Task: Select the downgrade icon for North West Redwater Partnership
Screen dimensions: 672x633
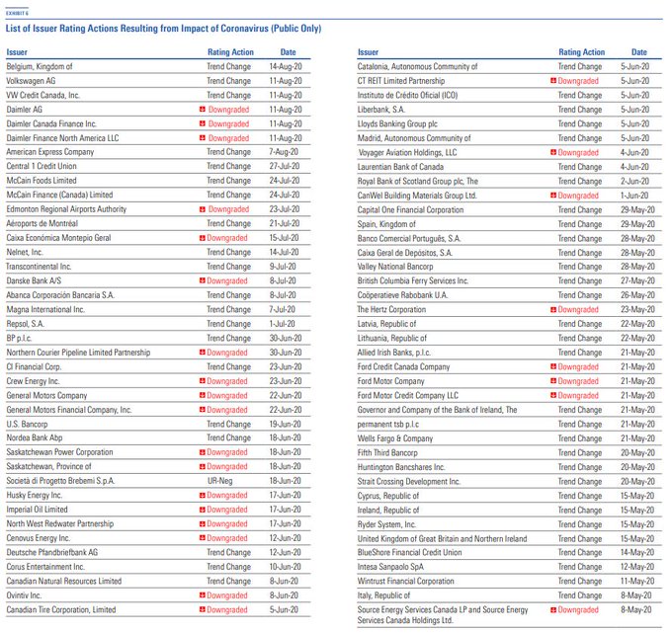Action: (203, 523)
